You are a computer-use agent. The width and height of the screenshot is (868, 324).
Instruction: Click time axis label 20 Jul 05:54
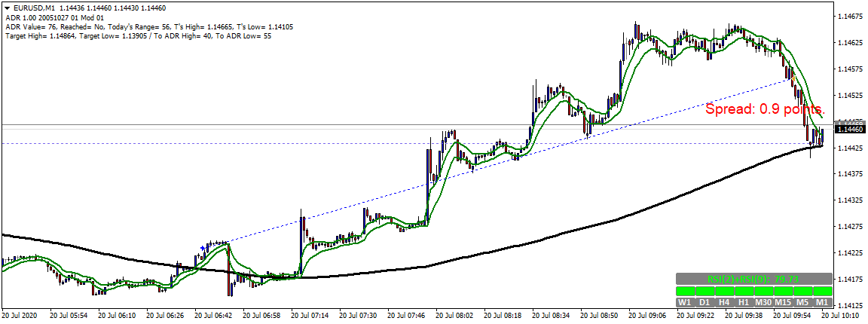tap(69, 315)
